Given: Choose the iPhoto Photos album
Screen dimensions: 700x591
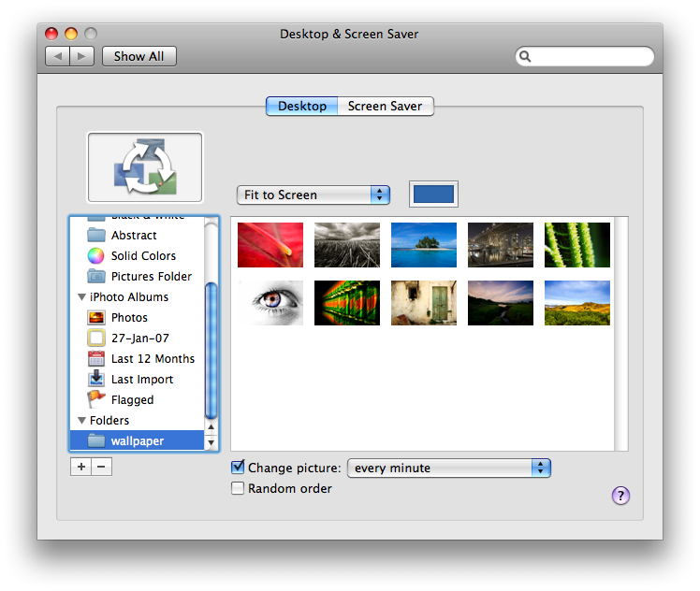Looking at the screenshot, I should pos(129,318).
